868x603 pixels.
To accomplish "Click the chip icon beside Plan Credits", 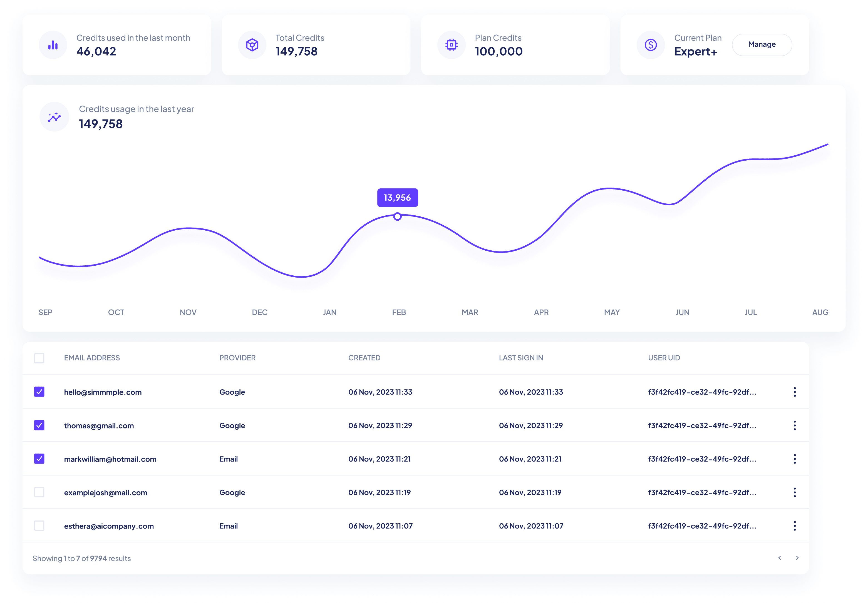I will pos(452,45).
